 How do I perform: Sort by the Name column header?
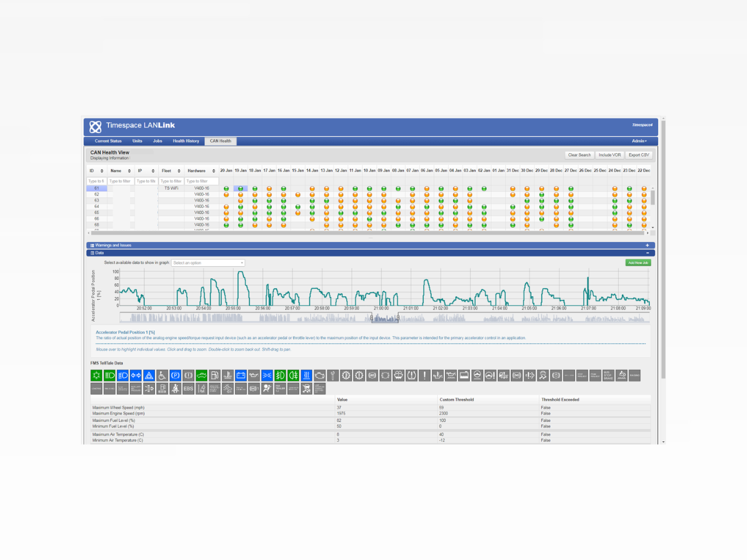click(120, 170)
